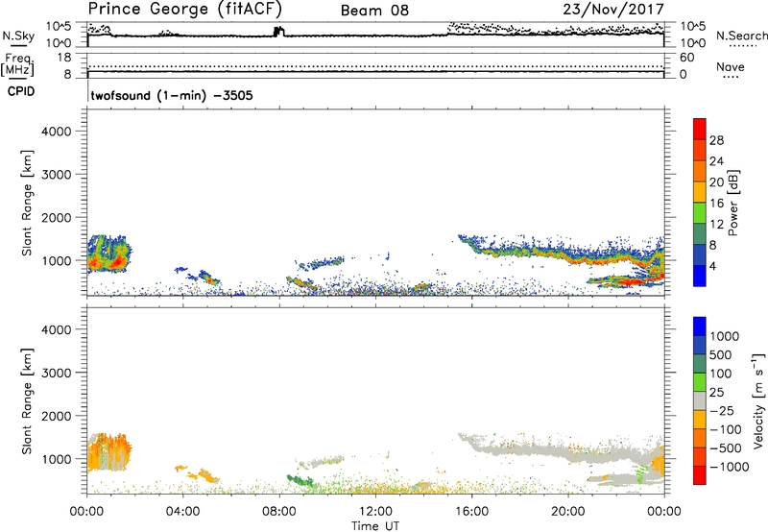768x532 pixels.
Task: Pick the blue top segment of Velocity color bar
Action: coord(700,326)
